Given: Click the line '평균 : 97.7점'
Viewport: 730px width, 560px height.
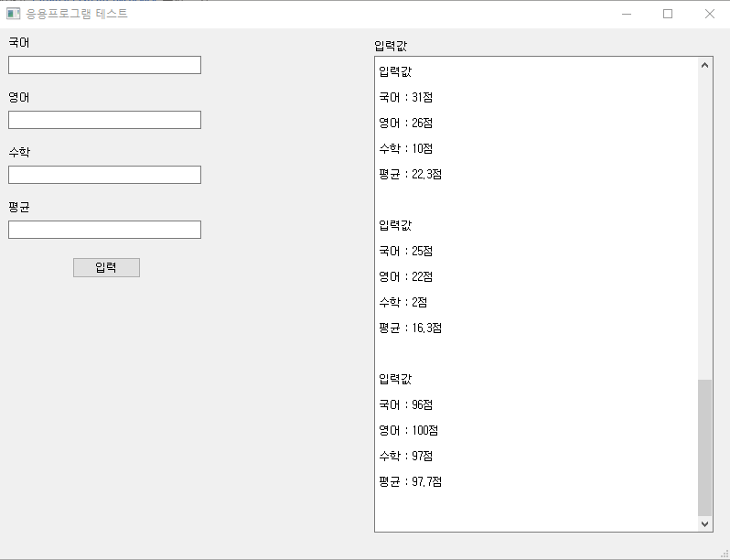Looking at the screenshot, I should coord(411,482).
